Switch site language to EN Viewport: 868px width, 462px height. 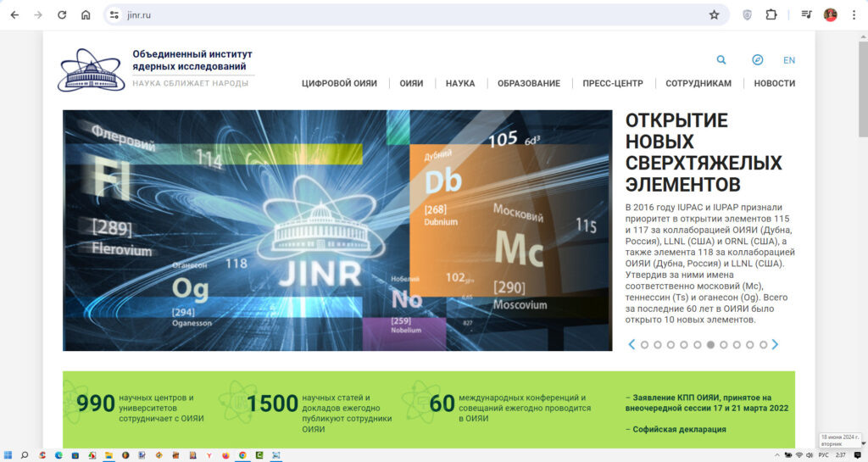pos(789,60)
